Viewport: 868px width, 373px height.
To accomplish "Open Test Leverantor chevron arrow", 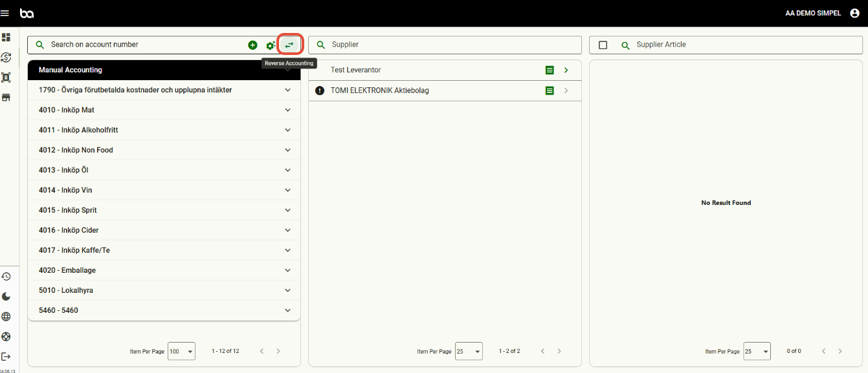I will tap(566, 70).
